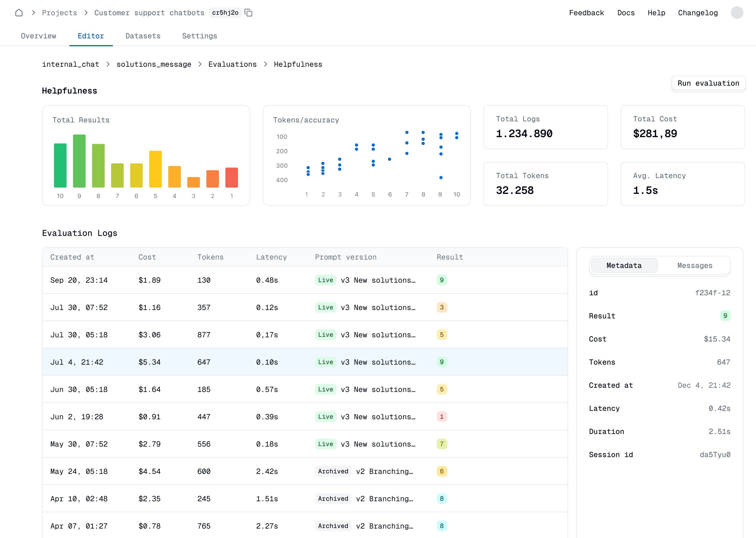The height and width of the screenshot is (538, 756).
Task: Open the Datasets tab
Action: click(x=143, y=36)
